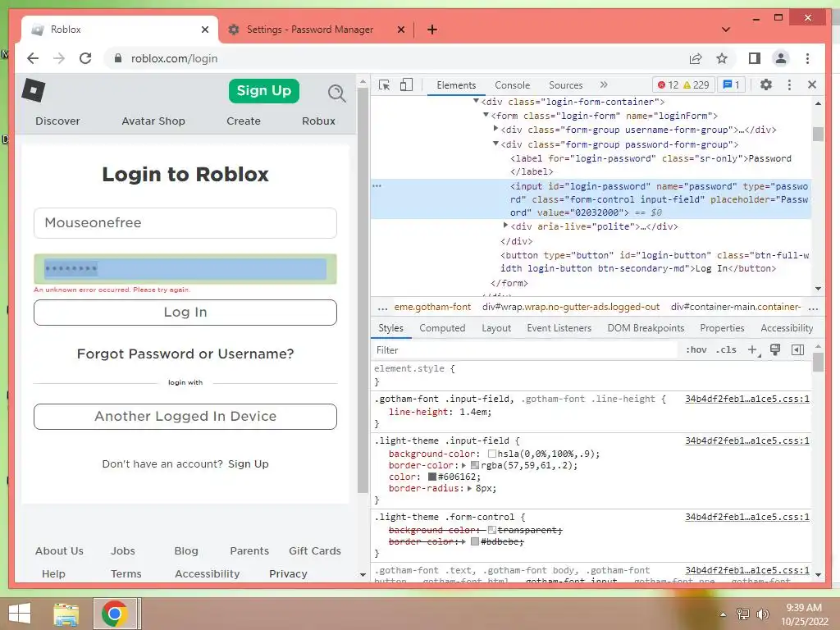
Task: Show more DevTools tabs with the double chevron
Action: [604, 84]
